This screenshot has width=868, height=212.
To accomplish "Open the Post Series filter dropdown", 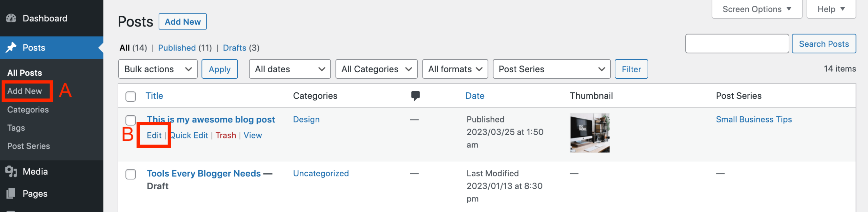I will pyautogui.click(x=551, y=69).
